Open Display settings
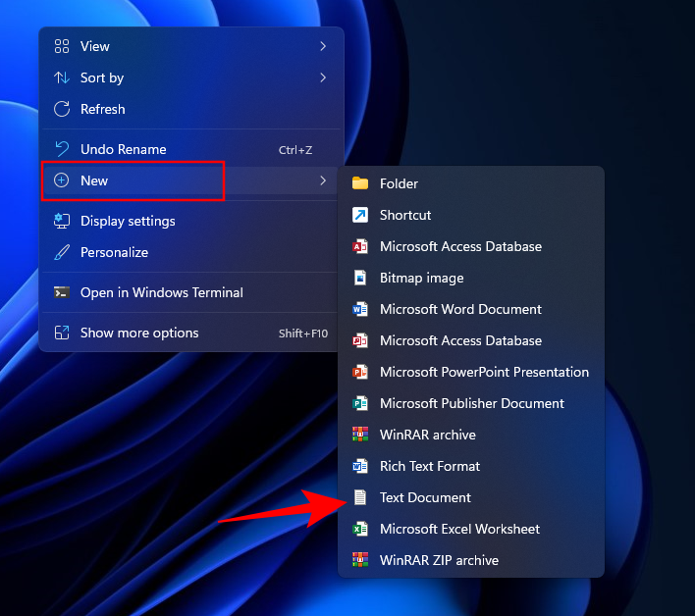Viewport: 695px width, 616px height. 128,221
